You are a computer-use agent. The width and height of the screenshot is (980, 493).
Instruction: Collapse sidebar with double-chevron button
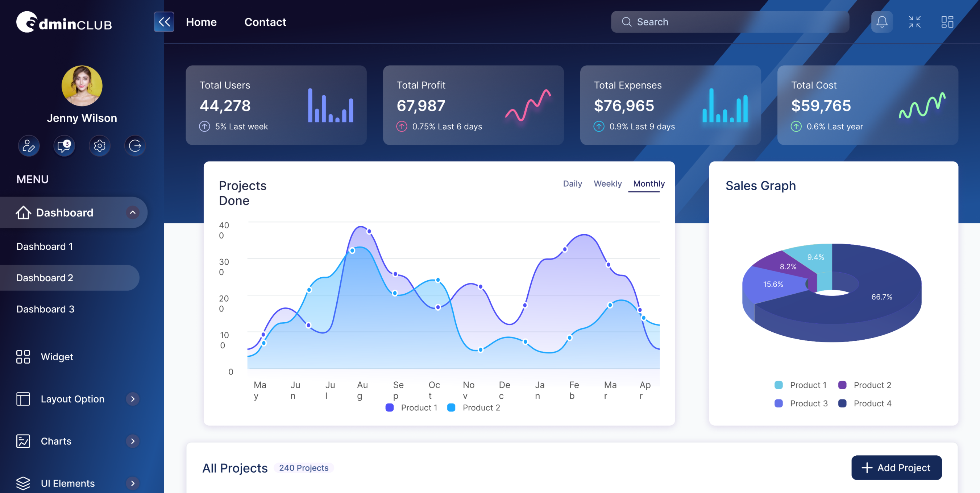click(164, 22)
